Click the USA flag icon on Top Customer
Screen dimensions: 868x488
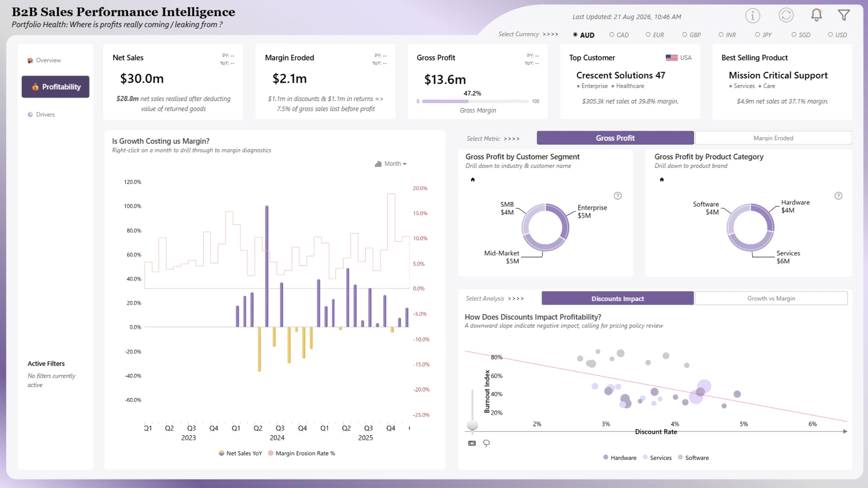[671, 58]
